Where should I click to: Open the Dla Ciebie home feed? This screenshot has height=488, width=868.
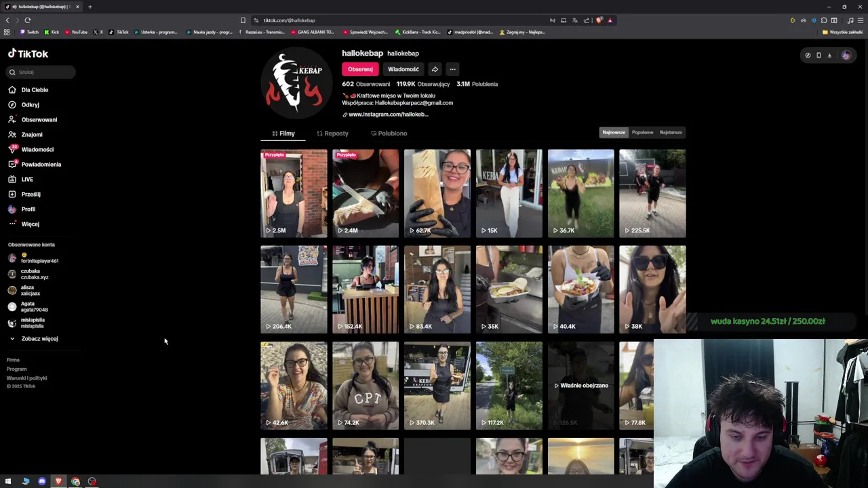28,89
